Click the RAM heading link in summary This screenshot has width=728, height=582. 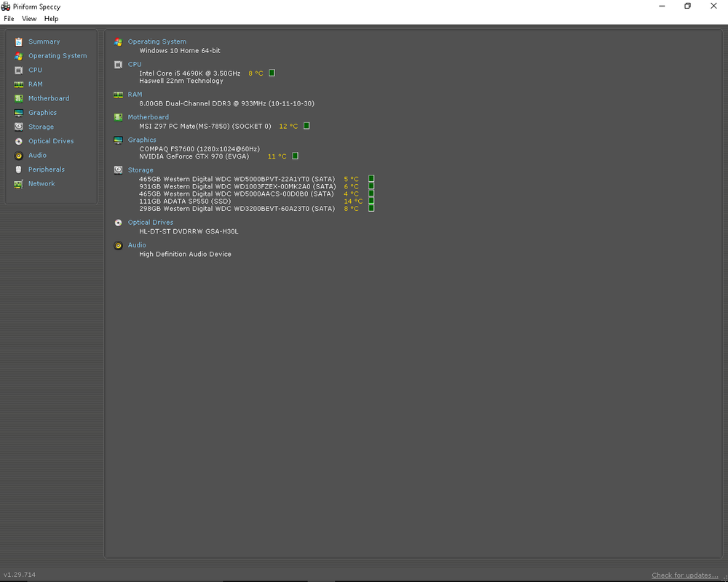135,95
